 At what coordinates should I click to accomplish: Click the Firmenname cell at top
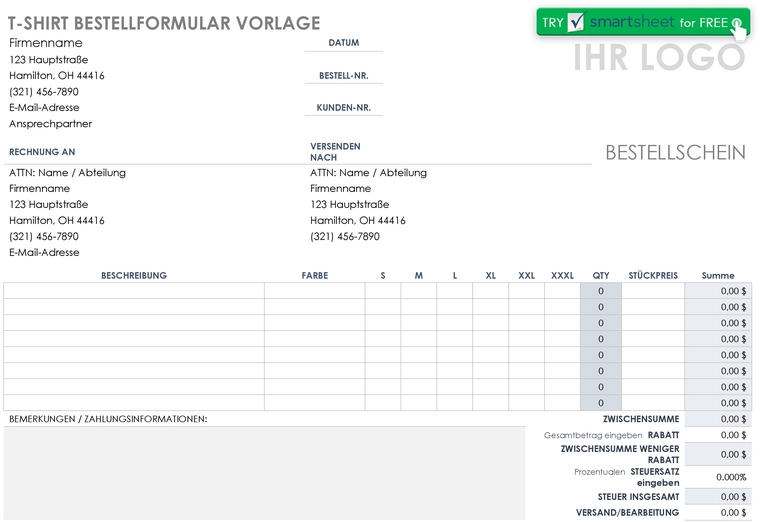46,43
